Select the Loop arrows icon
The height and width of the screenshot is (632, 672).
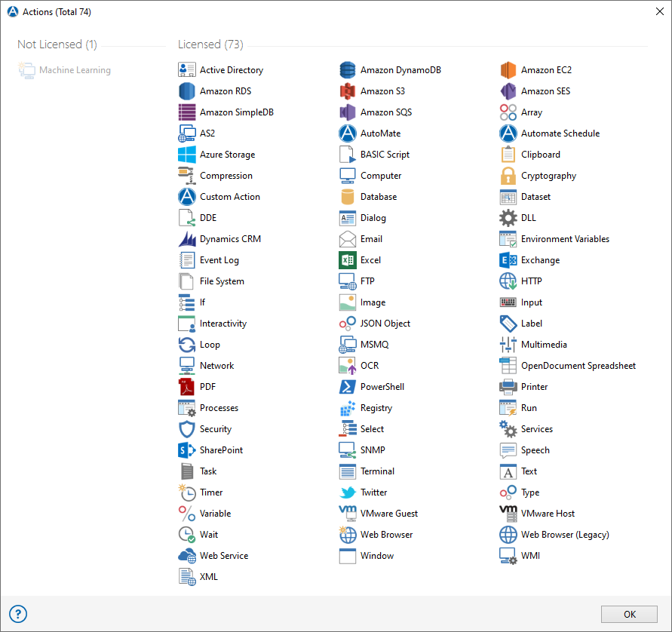coord(187,345)
